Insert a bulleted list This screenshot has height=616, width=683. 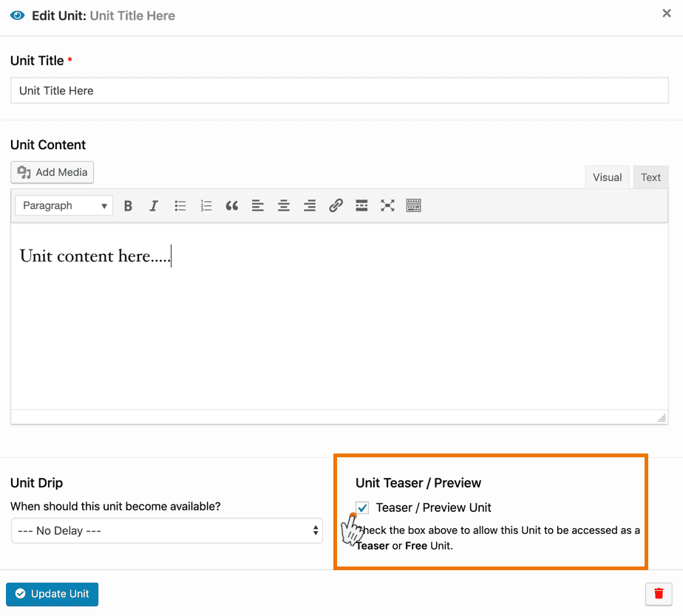click(x=180, y=205)
